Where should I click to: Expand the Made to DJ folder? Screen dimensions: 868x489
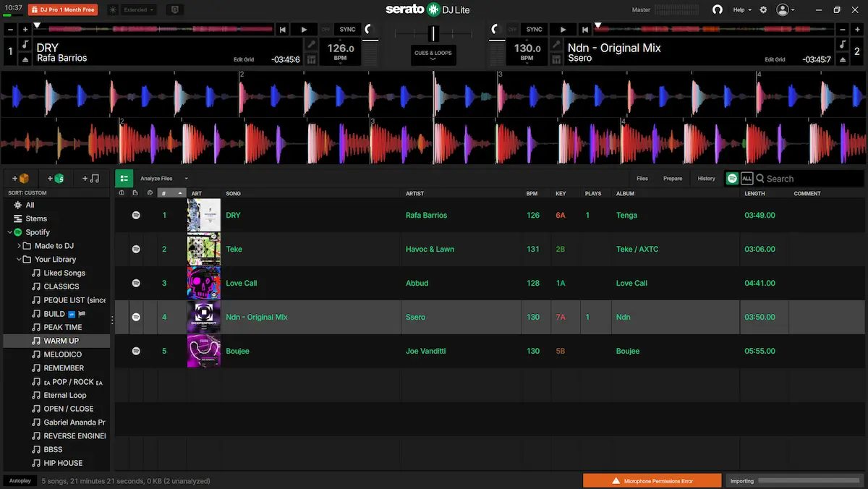coord(20,246)
